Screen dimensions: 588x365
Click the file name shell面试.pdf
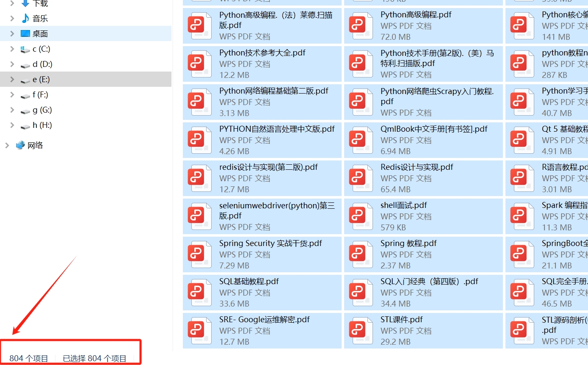[404, 205]
